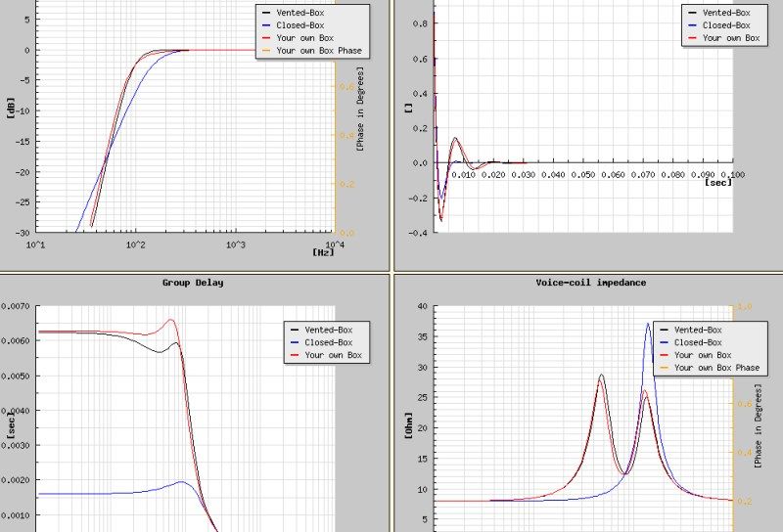Click the [sec] label under the time-response plot

point(718,183)
